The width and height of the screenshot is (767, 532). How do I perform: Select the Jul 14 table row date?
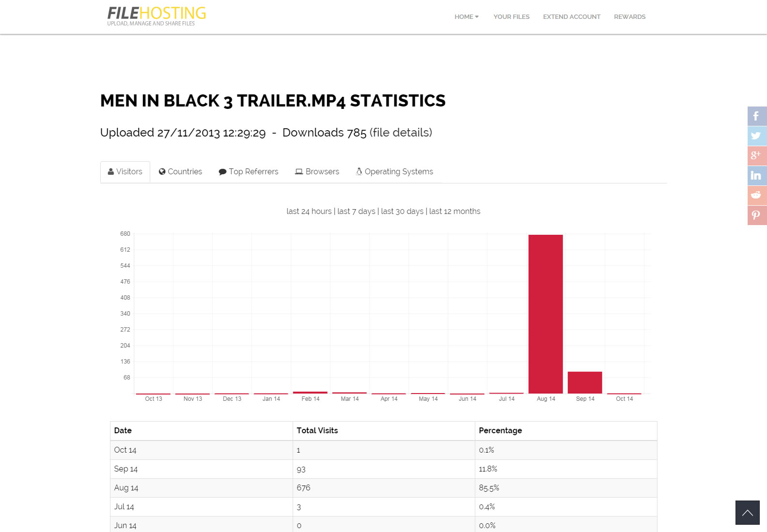pyautogui.click(x=124, y=507)
